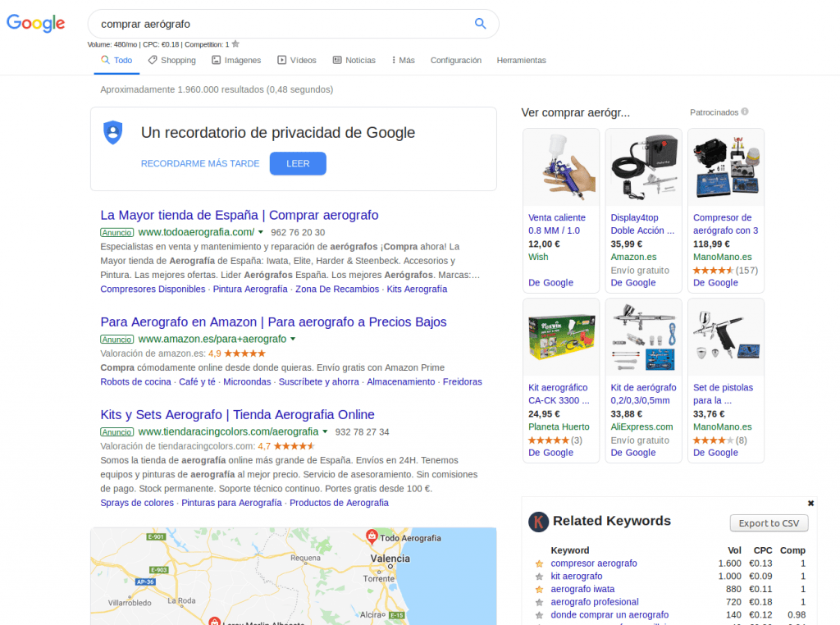Image resolution: width=840 pixels, height=625 pixels.
Task: Toggle star for aerografo iwata
Action: coord(540,589)
